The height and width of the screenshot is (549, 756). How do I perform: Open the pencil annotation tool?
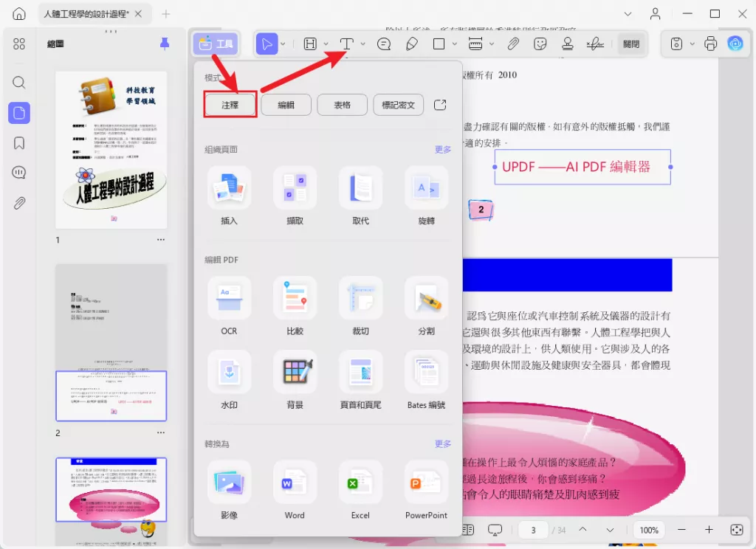[x=413, y=44]
